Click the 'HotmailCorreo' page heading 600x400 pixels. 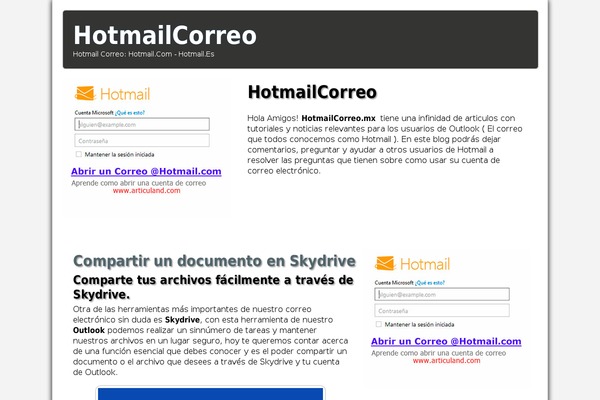312,92
